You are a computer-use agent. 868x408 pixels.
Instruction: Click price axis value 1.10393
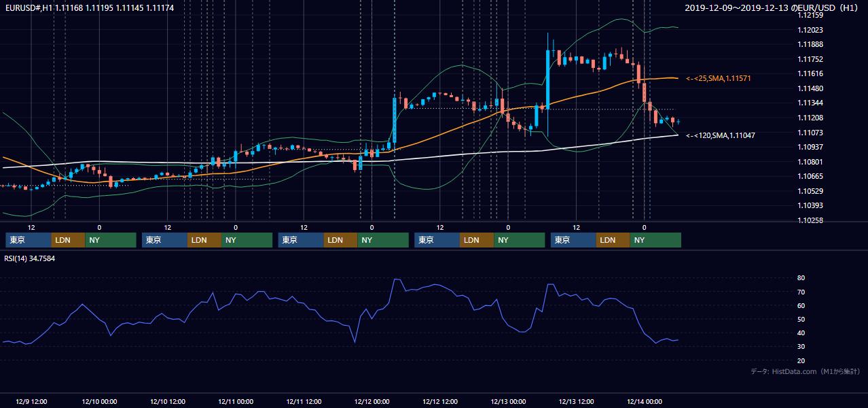[x=810, y=205]
